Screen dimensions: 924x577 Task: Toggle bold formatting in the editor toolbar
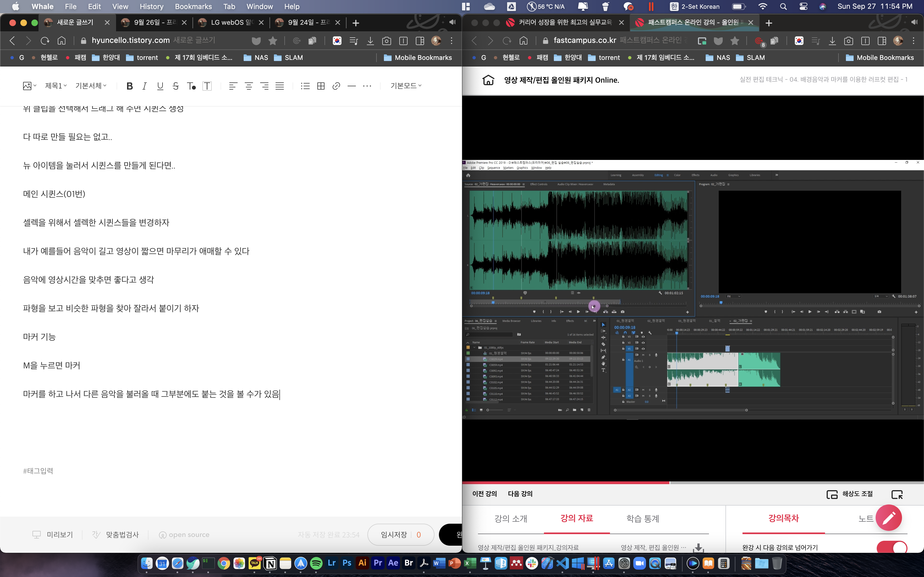[130, 86]
